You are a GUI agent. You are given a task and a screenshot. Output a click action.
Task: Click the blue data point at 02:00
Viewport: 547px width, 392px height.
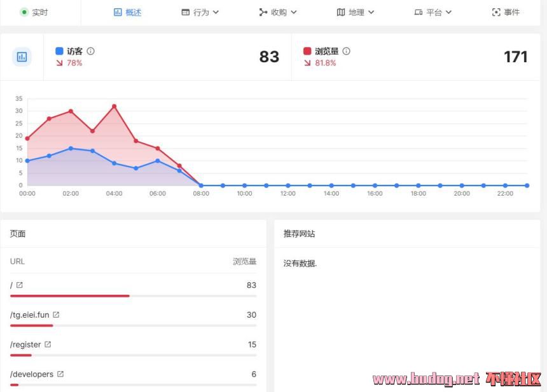[71, 149]
